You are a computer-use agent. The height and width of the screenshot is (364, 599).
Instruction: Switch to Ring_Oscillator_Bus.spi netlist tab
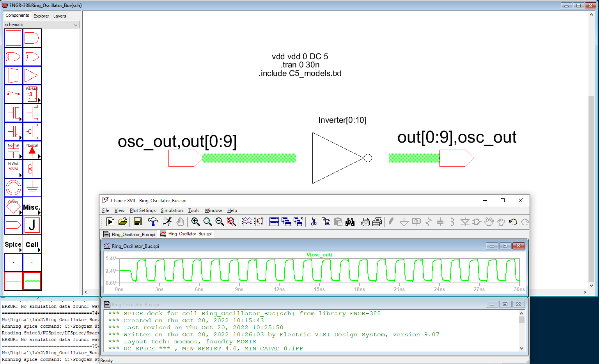click(x=129, y=234)
